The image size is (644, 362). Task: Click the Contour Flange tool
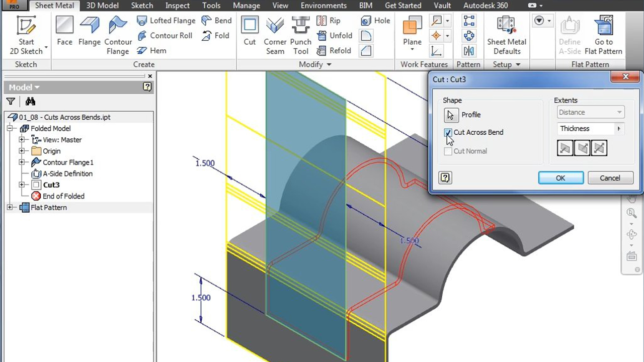click(118, 34)
